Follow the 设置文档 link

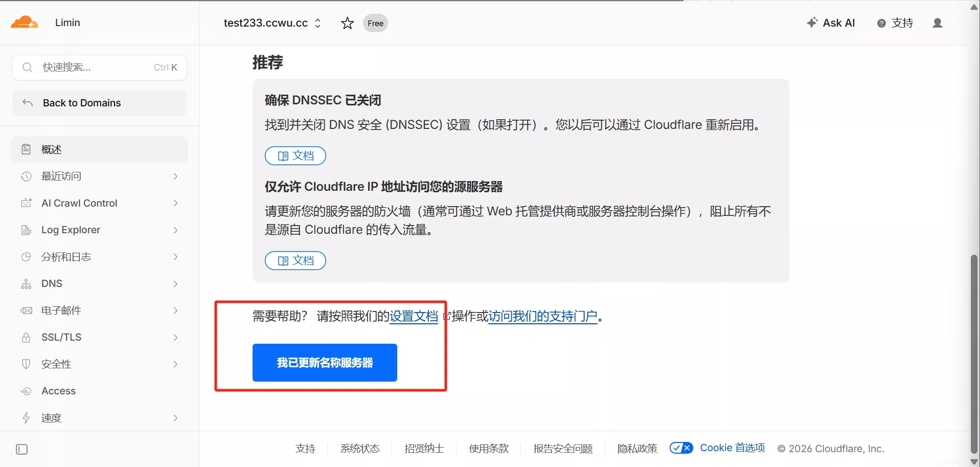point(414,317)
